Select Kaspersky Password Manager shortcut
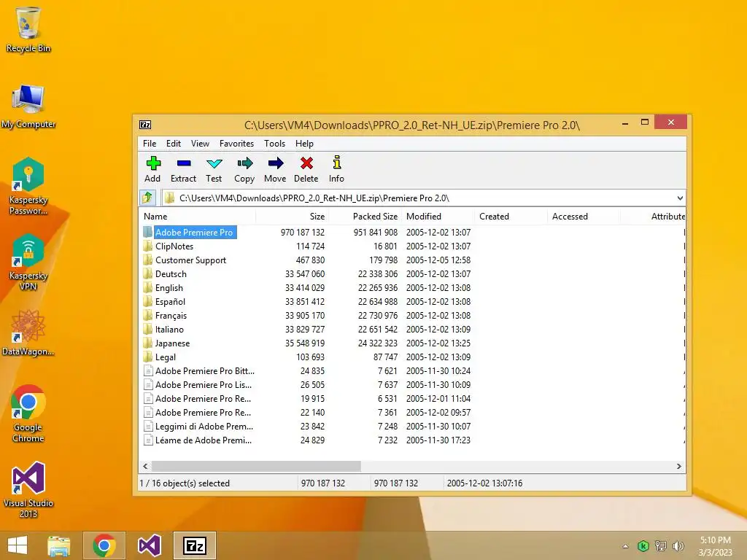Viewport: 747px width, 560px height. (28, 186)
